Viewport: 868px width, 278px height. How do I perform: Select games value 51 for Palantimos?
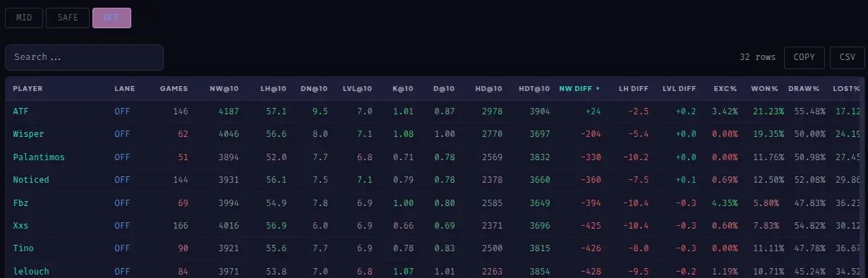(183, 157)
